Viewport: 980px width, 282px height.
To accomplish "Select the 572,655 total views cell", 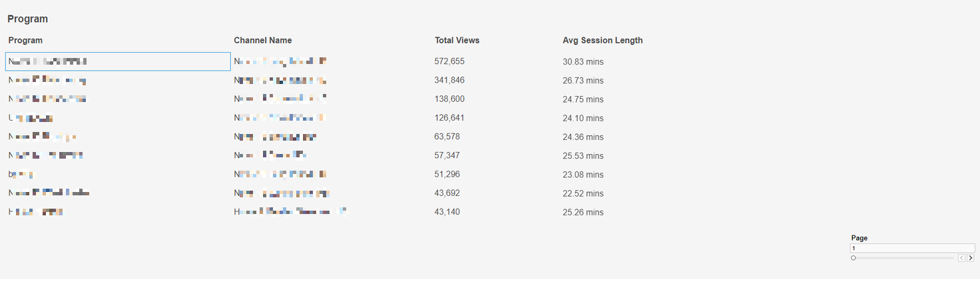I will 449,61.
